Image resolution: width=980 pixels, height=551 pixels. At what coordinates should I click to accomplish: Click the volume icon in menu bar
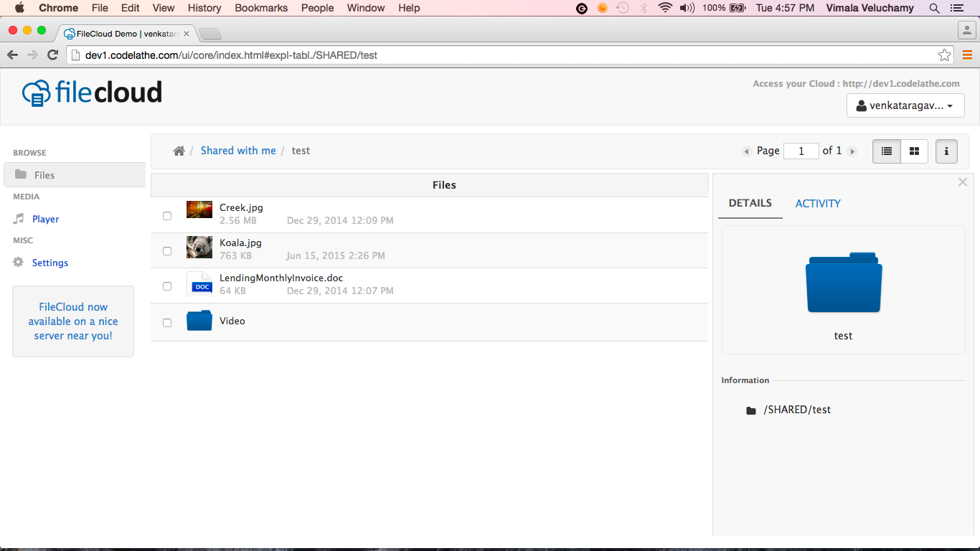coord(687,8)
